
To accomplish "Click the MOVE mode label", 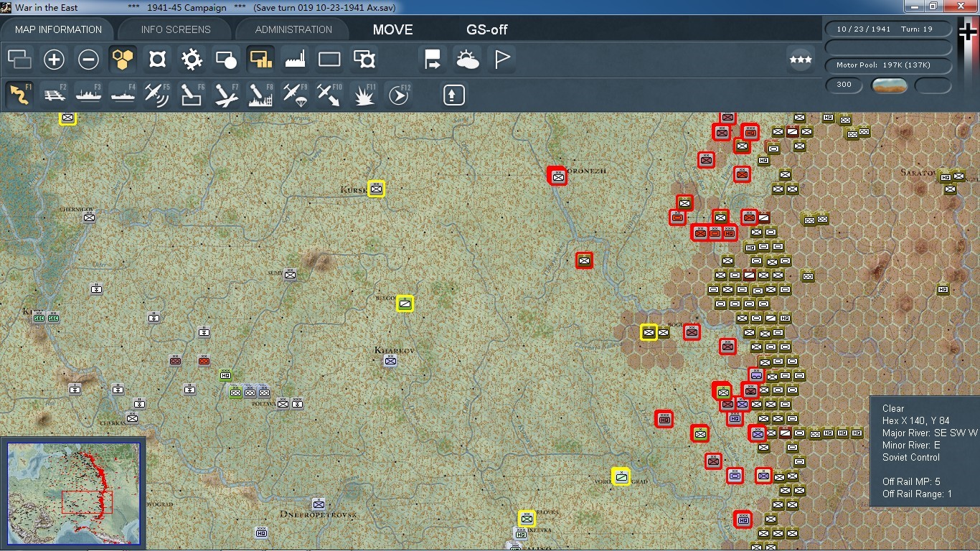I will tap(393, 29).
